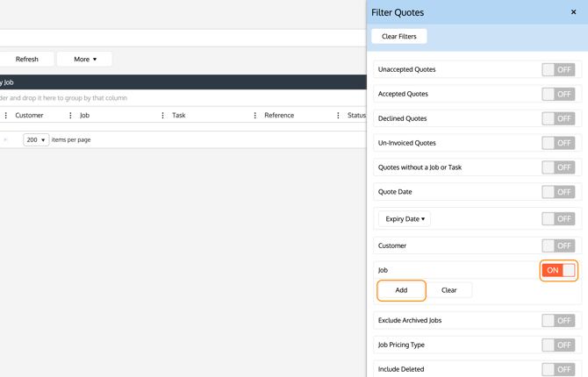This screenshot has width=588, height=377.
Task: Change the items per page dropdown
Action: (x=36, y=140)
